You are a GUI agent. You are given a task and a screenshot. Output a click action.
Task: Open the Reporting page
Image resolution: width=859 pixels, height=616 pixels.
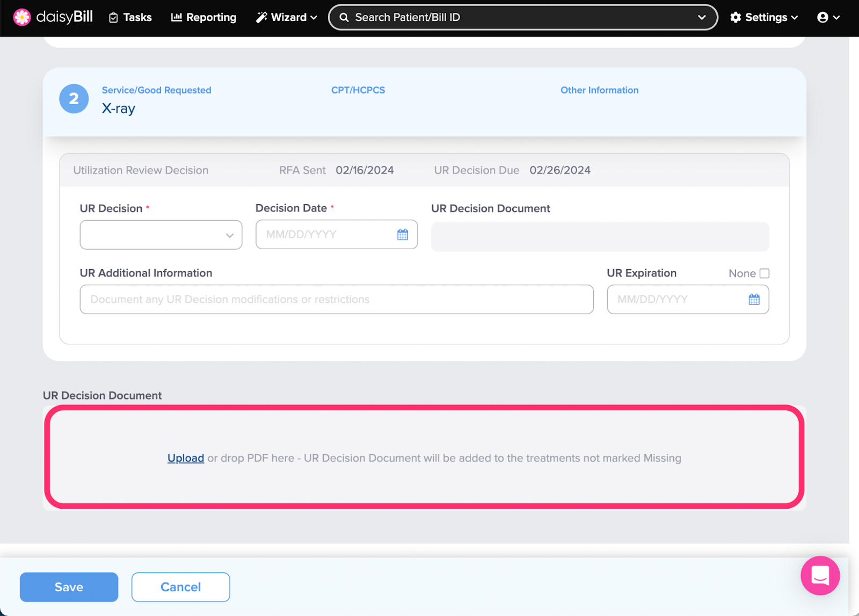[203, 17]
